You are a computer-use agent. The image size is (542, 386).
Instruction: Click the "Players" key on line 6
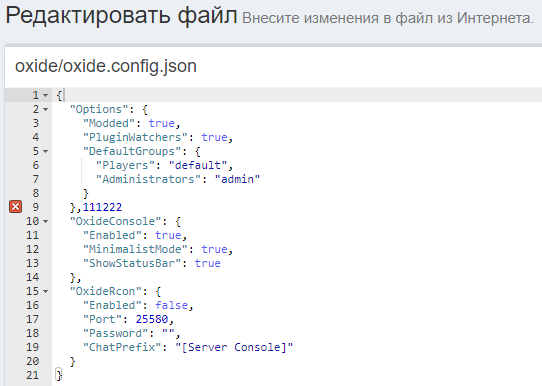click(x=125, y=165)
